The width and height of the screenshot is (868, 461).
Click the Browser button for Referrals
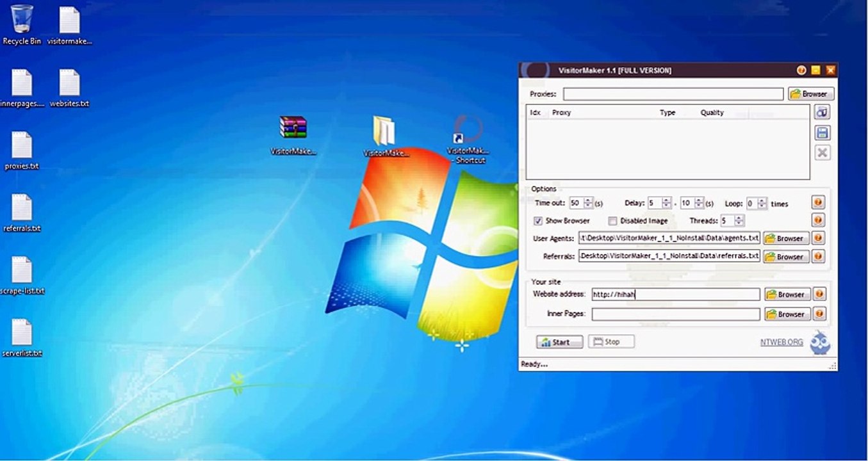[x=786, y=256]
